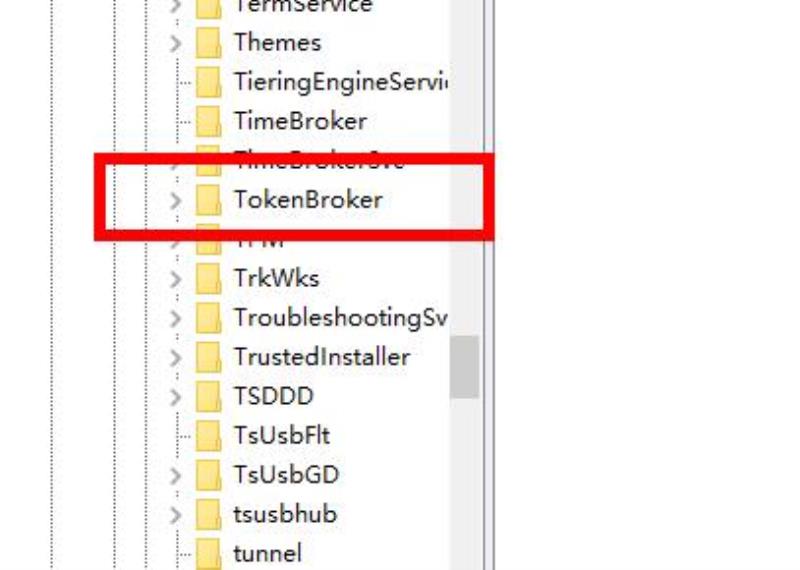Select the TokenBroker key label
The width and height of the screenshot is (800, 570).
[x=308, y=200]
